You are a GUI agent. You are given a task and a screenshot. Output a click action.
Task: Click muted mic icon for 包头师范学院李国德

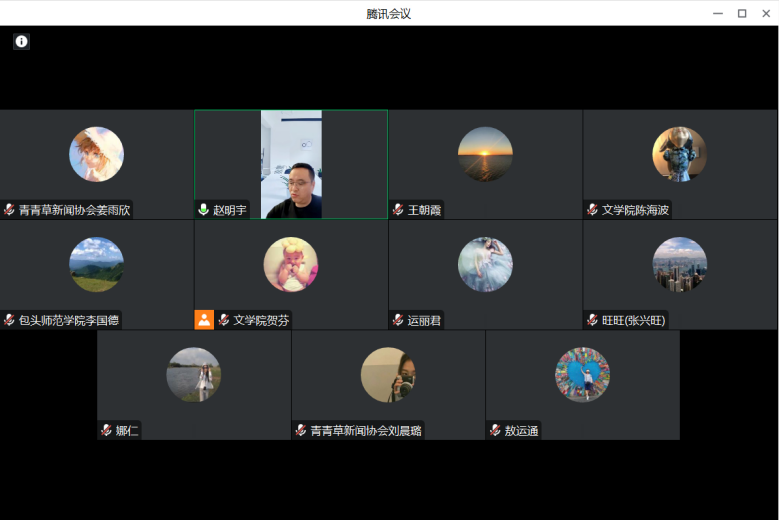pos(9,320)
